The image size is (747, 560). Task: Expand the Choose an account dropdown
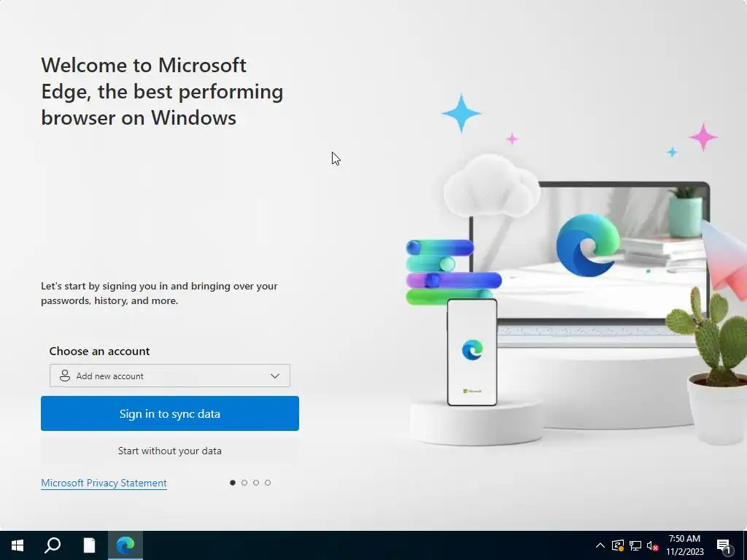[x=169, y=376]
